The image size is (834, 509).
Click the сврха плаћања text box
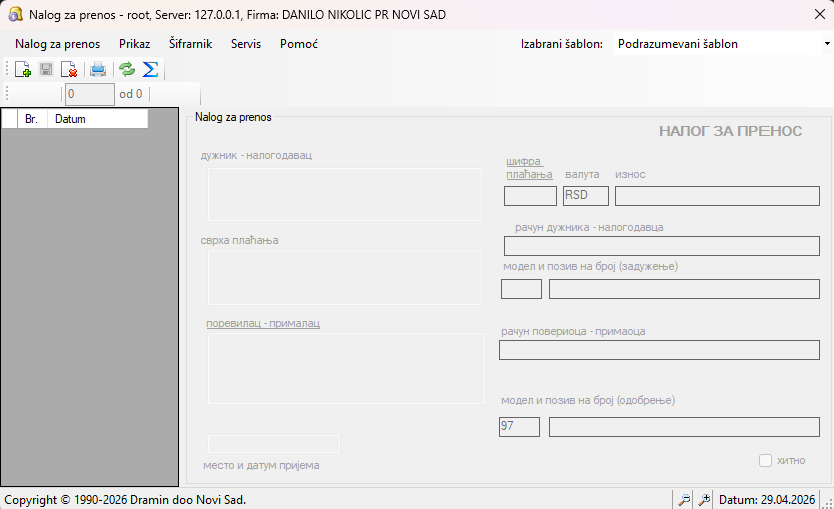pos(345,277)
